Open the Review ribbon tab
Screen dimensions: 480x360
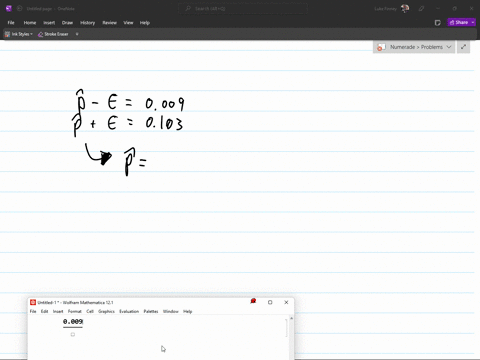coord(109,23)
